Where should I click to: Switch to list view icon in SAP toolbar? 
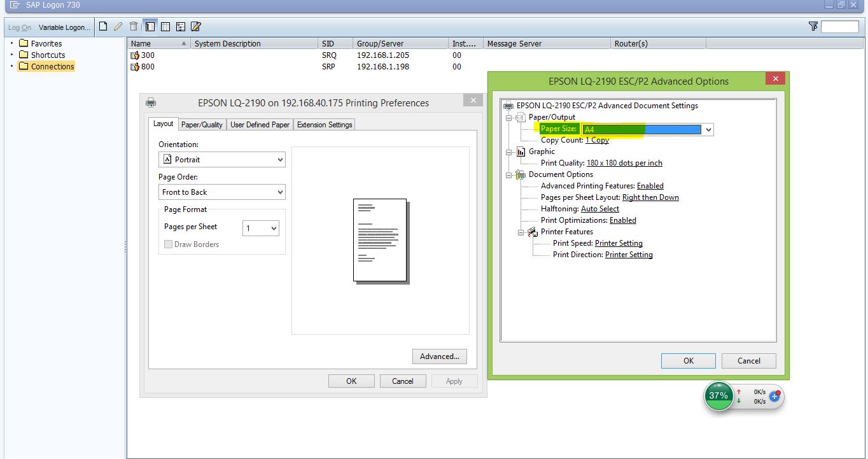coord(165,27)
